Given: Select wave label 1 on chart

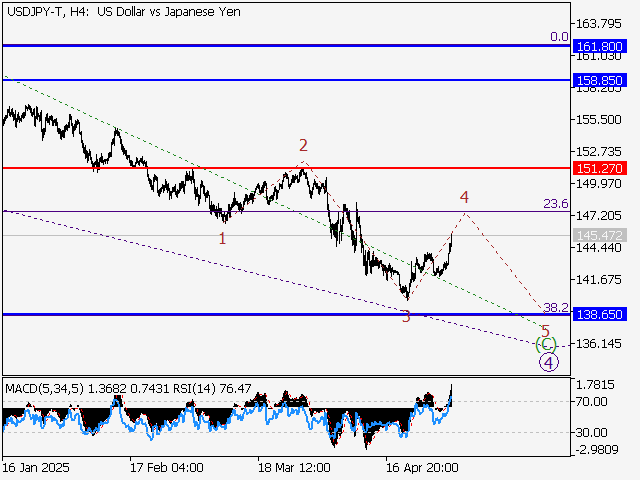Looking at the screenshot, I should 223,238.
